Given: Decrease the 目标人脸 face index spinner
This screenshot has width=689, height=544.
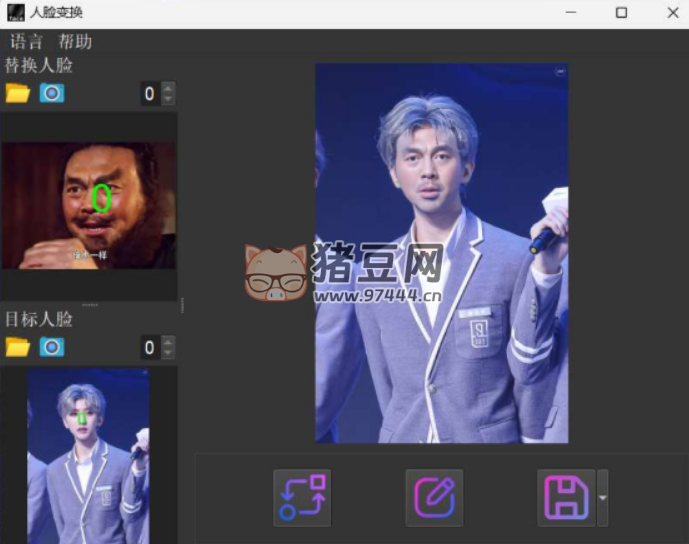Looking at the screenshot, I should (x=168, y=353).
